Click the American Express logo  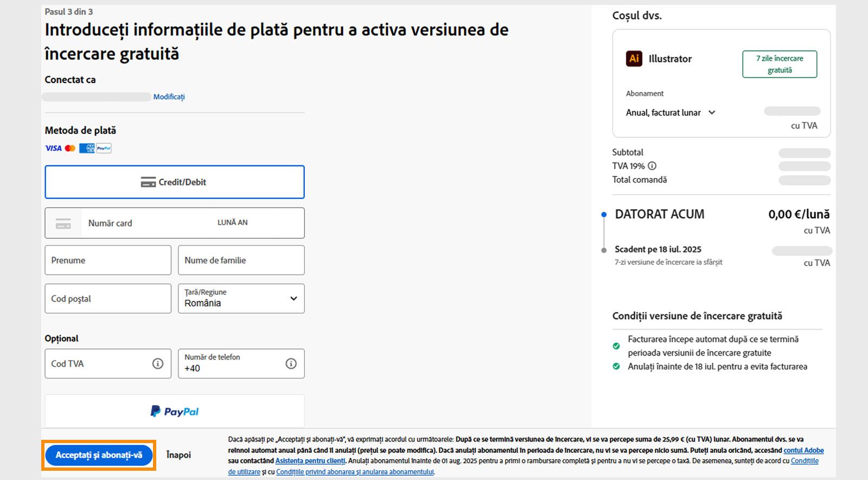coord(86,148)
